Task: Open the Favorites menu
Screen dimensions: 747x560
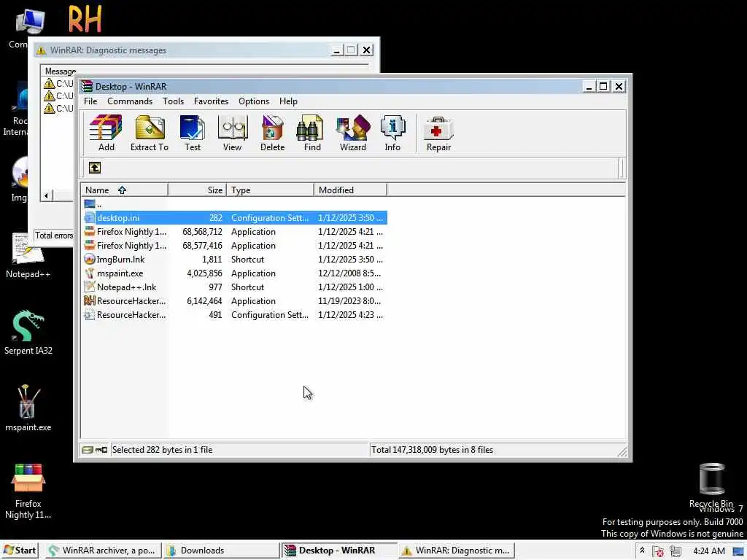Action: click(x=211, y=101)
